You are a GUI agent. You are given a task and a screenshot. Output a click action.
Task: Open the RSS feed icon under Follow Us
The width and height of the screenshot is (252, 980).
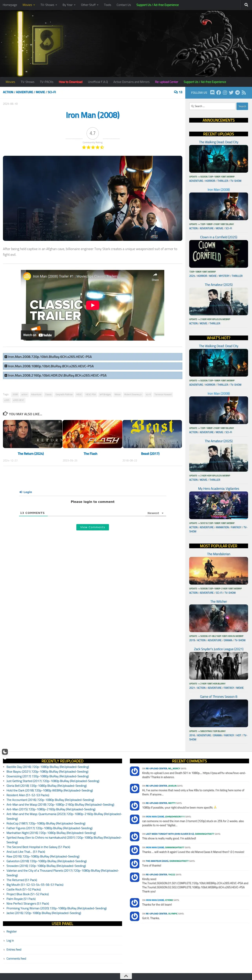244,93
